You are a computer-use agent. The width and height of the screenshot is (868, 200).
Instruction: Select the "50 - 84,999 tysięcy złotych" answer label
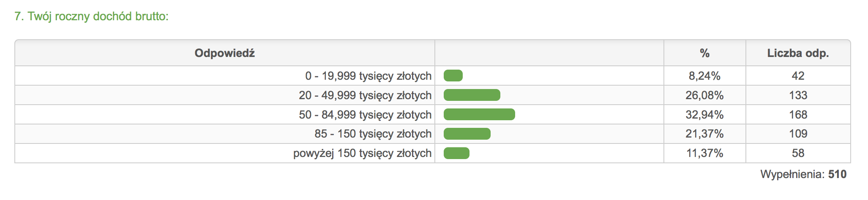coord(365,115)
